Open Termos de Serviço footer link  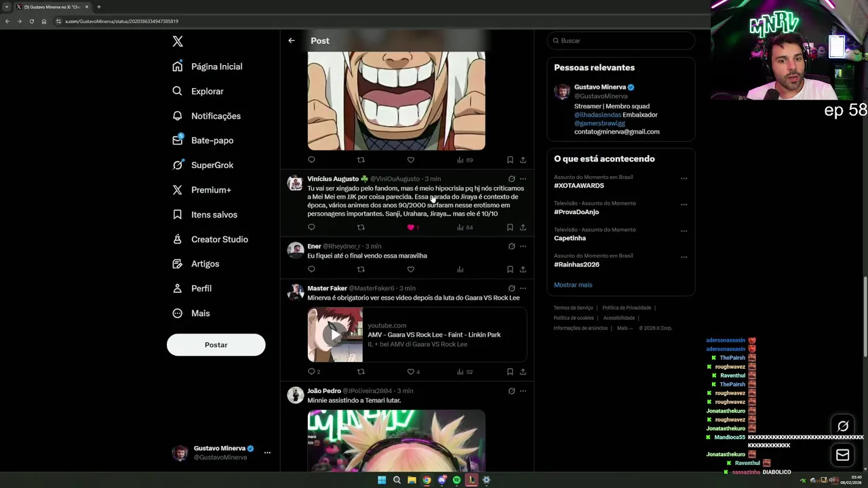(x=573, y=308)
